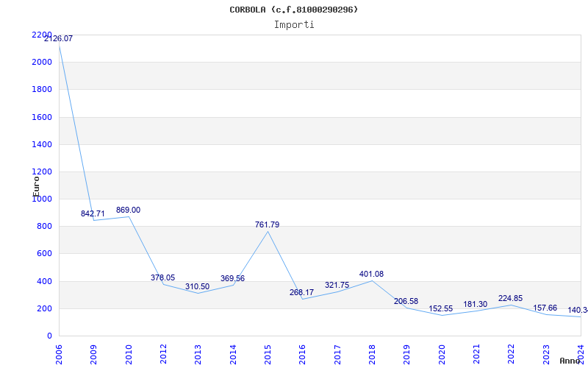
Task: Click the 401.08 data label
Action: click(x=371, y=274)
